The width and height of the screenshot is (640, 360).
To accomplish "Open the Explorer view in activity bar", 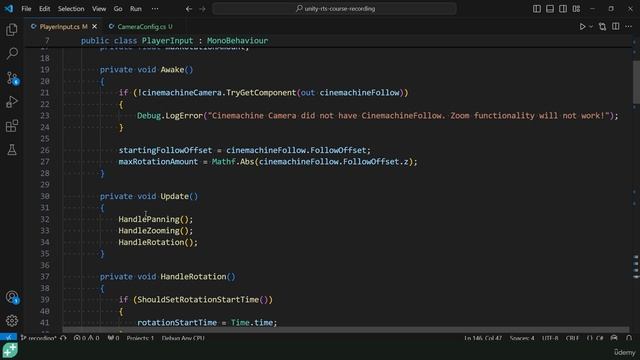I will tap(12, 30).
